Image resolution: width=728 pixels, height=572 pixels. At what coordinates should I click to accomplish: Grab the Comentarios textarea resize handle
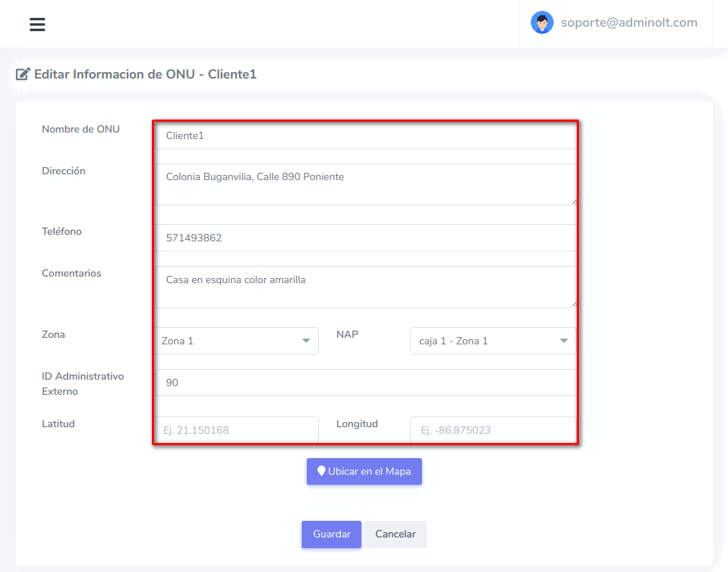574,304
